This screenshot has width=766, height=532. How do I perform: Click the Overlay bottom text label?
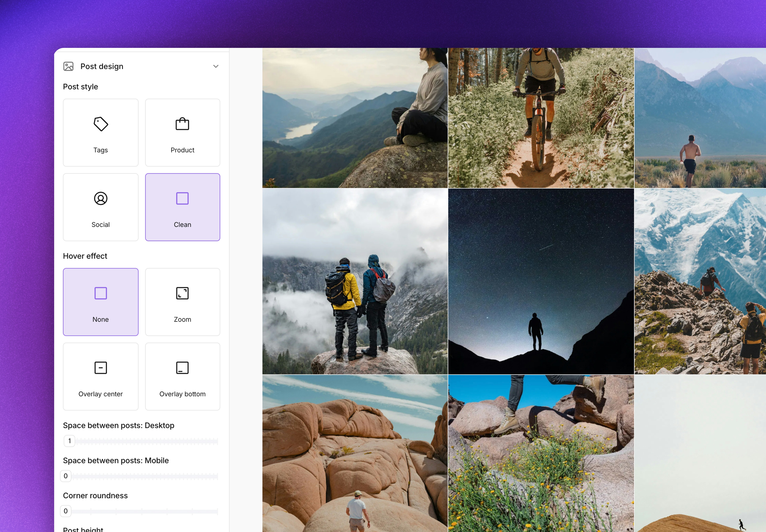[182, 394]
